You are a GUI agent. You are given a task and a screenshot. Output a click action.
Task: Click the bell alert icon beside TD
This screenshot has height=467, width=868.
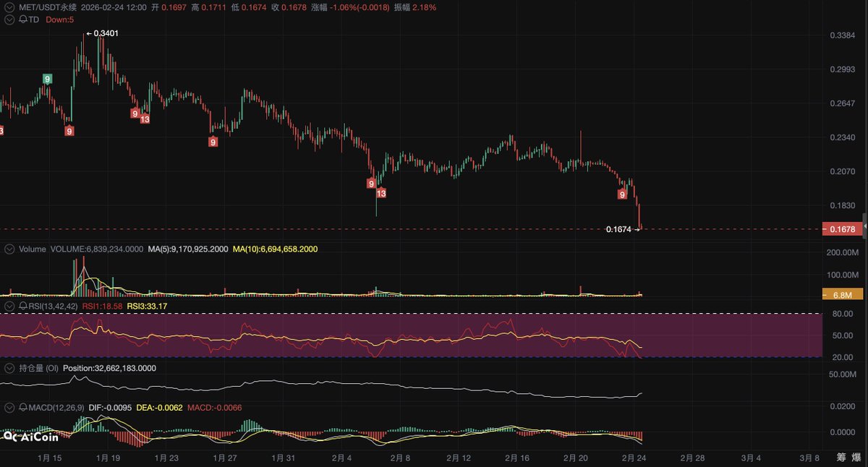click(x=20, y=20)
